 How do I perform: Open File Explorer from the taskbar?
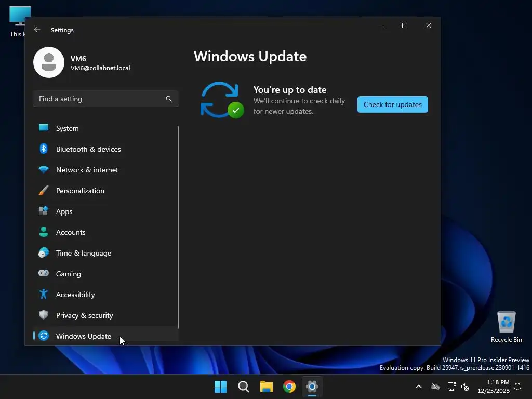(x=267, y=387)
